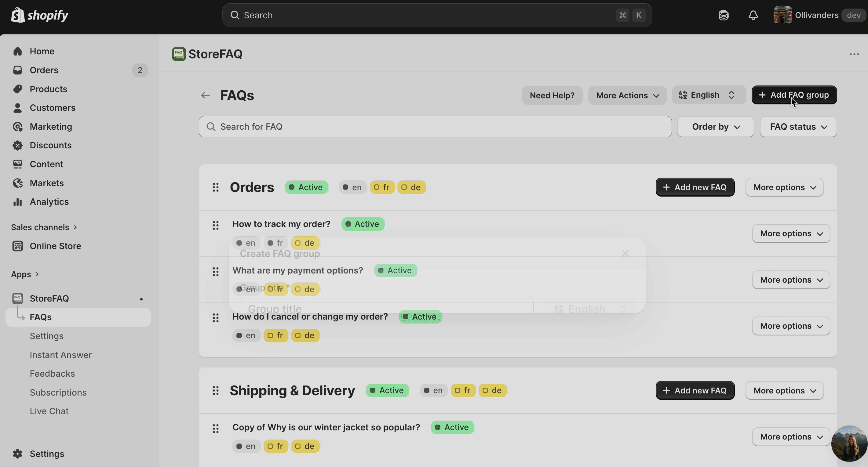868x467 pixels.
Task: Click the Marketing target icon
Action: click(17, 127)
